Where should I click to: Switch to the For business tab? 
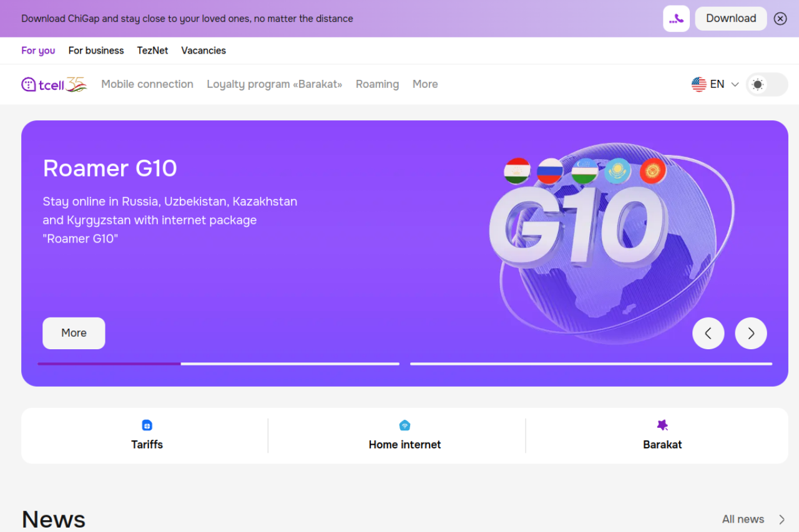(96, 51)
